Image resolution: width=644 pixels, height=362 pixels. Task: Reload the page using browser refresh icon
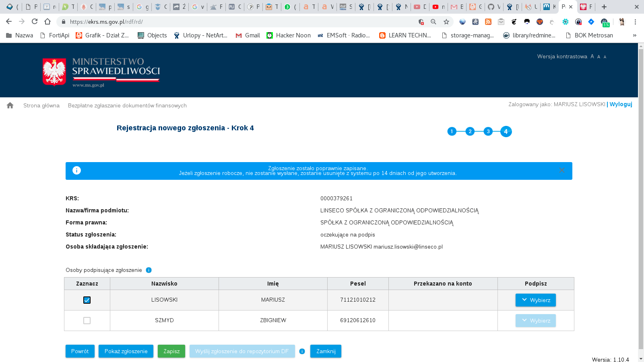pyautogui.click(x=35, y=22)
